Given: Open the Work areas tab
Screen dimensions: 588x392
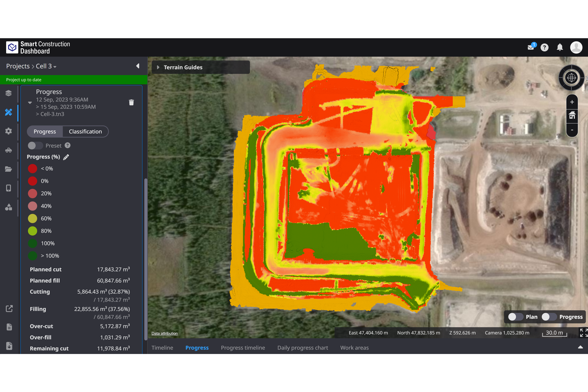Looking at the screenshot, I should [x=354, y=348].
